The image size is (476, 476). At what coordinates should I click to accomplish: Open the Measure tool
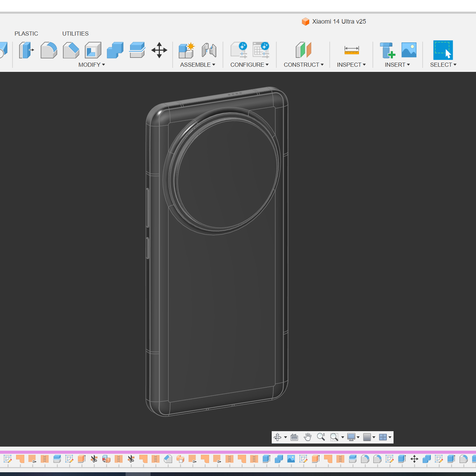(351, 50)
